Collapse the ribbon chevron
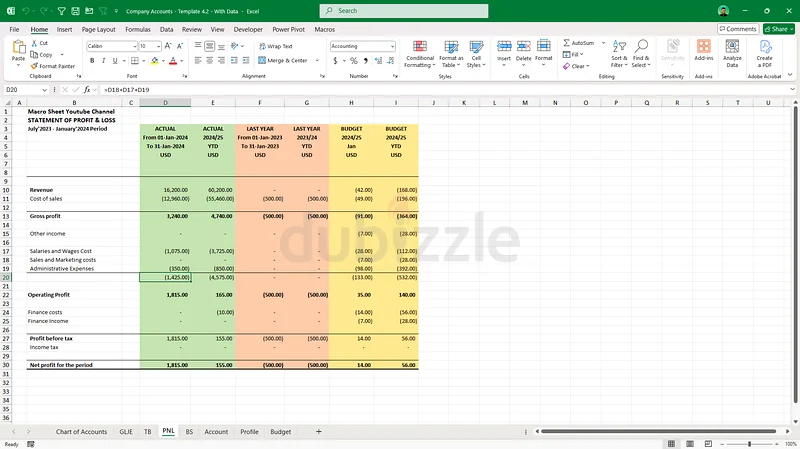The height and width of the screenshot is (449, 800). [x=790, y=76]
